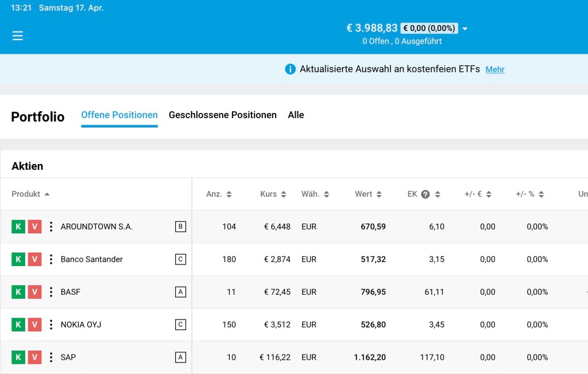Screen dimensions: 588x374
Task: Expand the account balance dropdown arrow
Action: (465, 29)
